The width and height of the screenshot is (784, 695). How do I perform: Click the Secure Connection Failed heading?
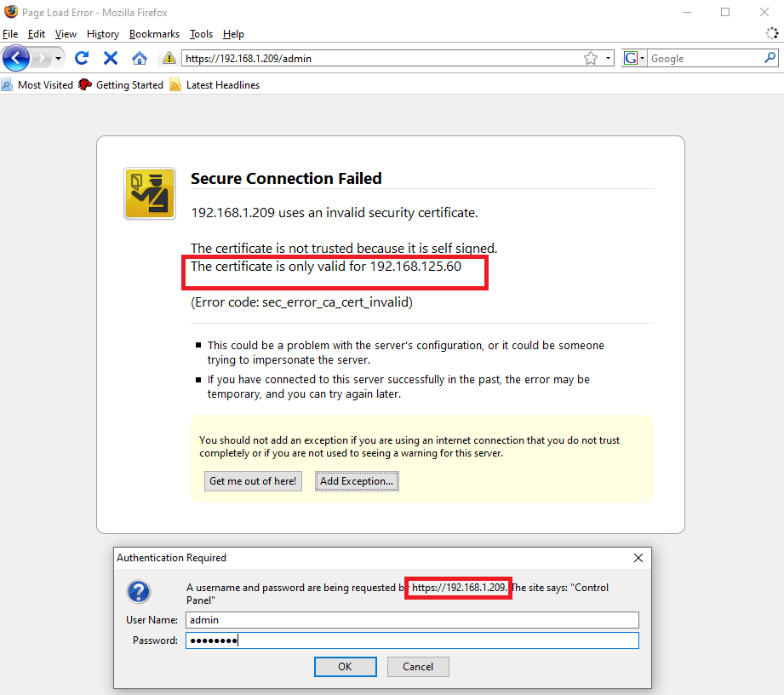[x=286, y=179]
